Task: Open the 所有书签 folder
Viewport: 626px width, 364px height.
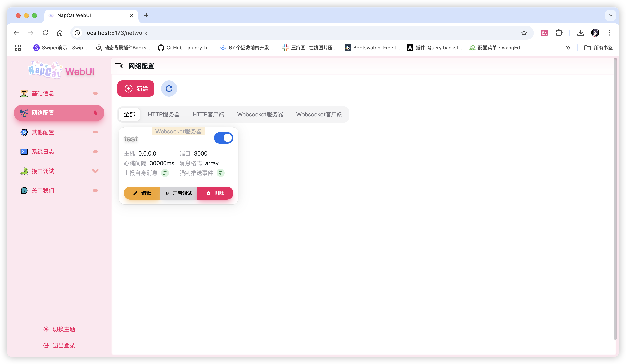Action: [599, 48]
